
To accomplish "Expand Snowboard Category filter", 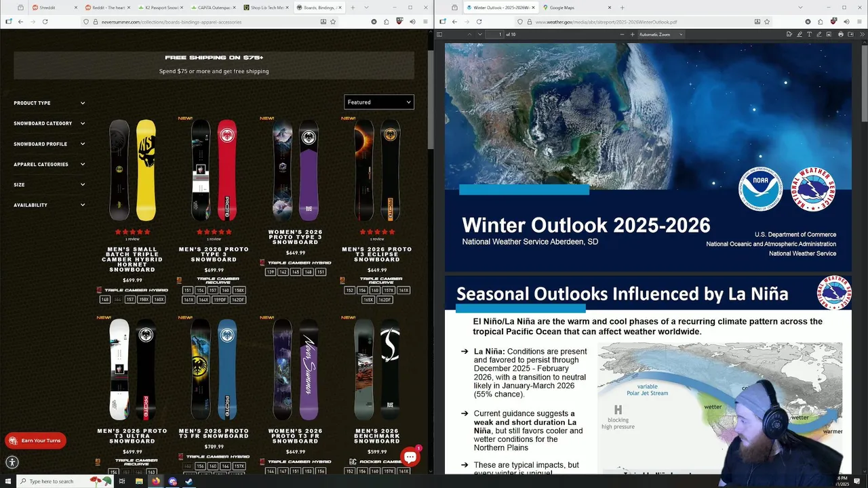I will pos(50,123).
